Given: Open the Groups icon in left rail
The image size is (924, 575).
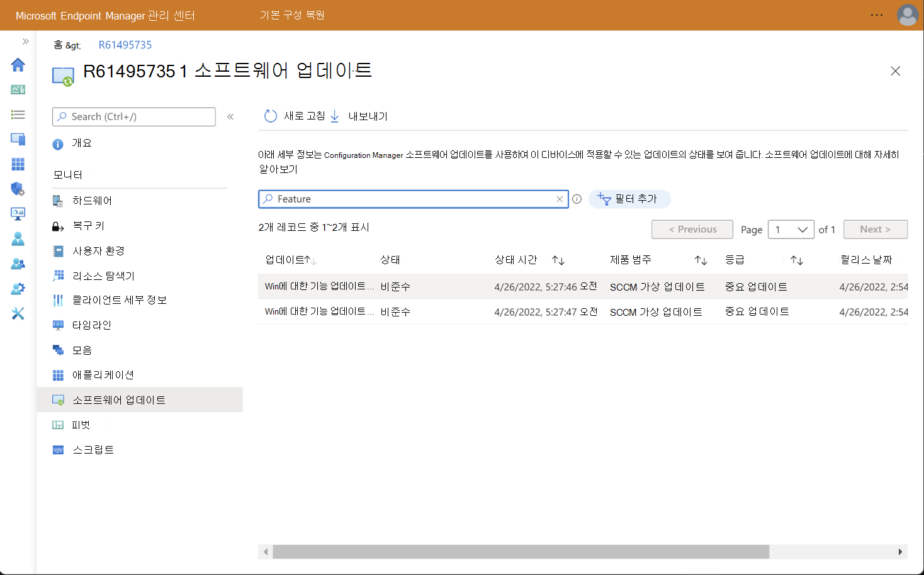Looking at the screenshot, I should [x=18, y=264].
